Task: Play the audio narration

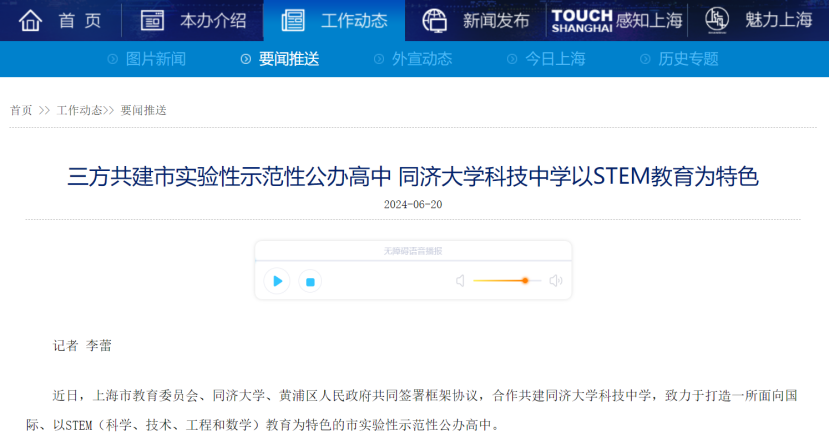Action: coord(277,281)
